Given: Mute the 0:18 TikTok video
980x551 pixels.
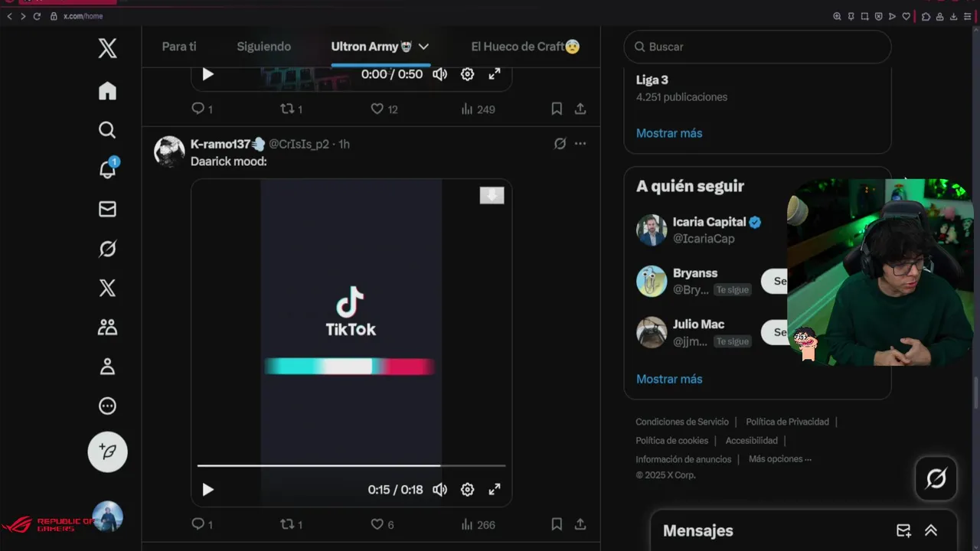Looking at the screenshot, I should (x=439, y=490).
